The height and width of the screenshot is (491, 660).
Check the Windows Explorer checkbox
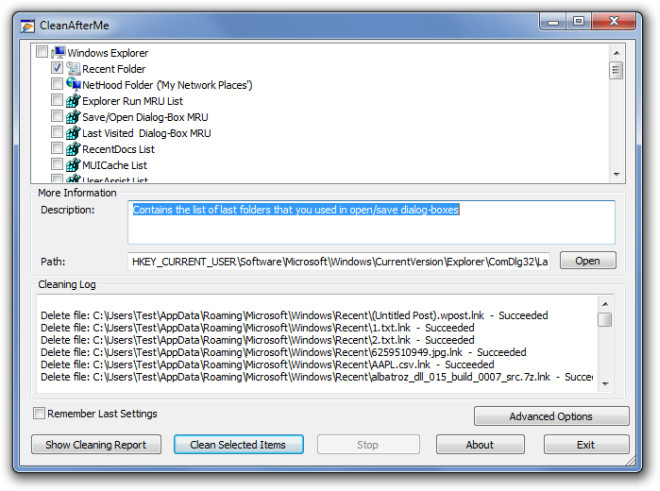[42, 52]
